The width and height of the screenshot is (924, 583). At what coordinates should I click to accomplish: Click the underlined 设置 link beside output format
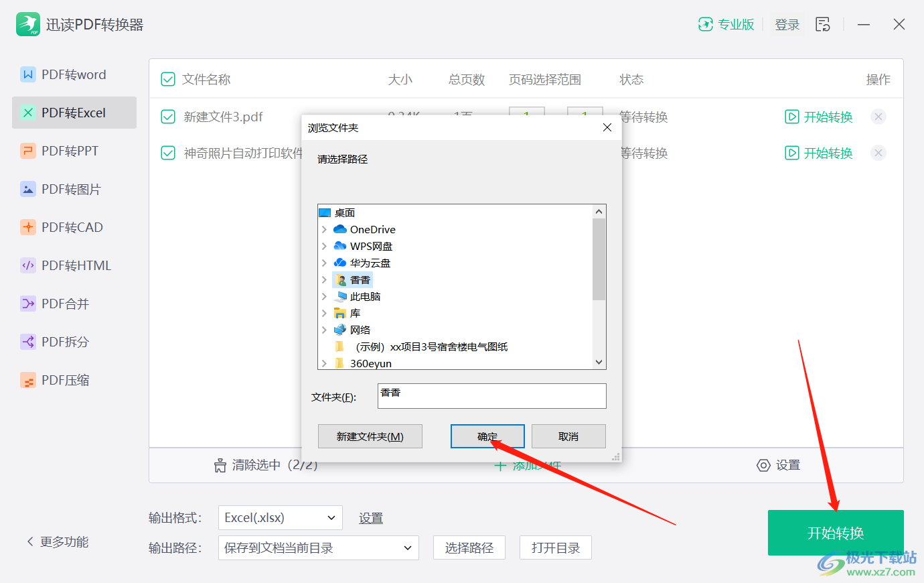point(371,518)
